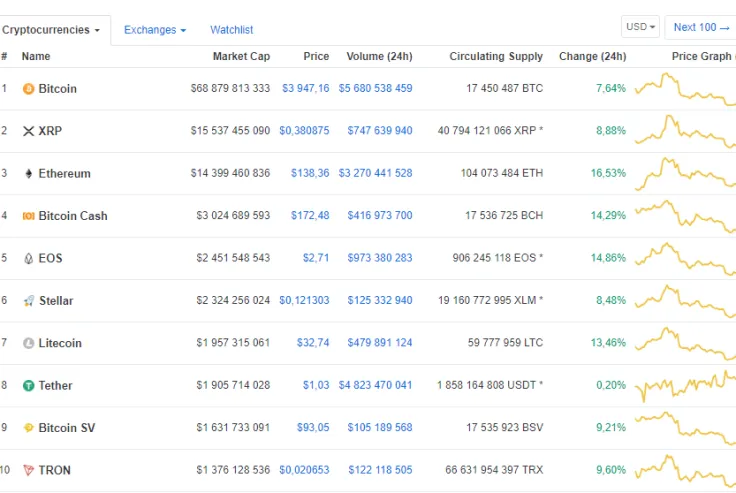Click the Bitcoin coin logo icon
Screen dimensions: 736x493
point(28,89)
